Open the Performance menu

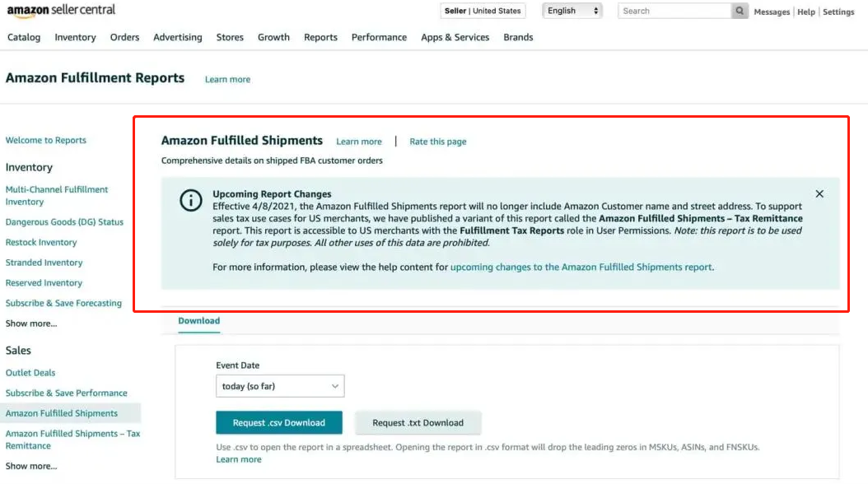click(379, 37)
